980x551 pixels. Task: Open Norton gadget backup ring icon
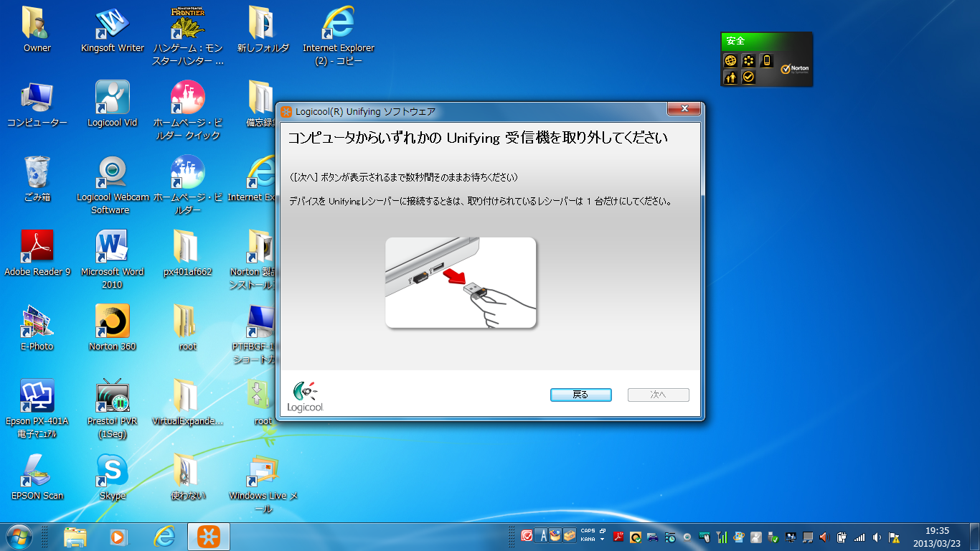point(749,61)
